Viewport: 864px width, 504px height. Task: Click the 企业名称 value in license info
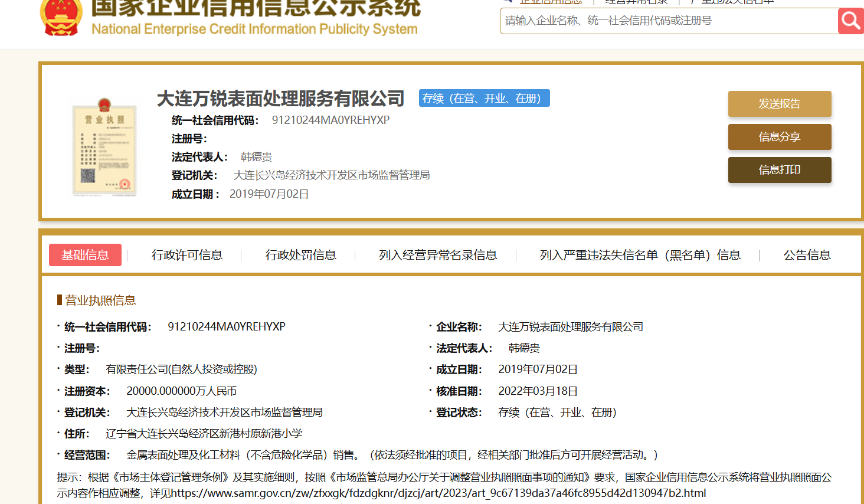click(x=571, y=327)
